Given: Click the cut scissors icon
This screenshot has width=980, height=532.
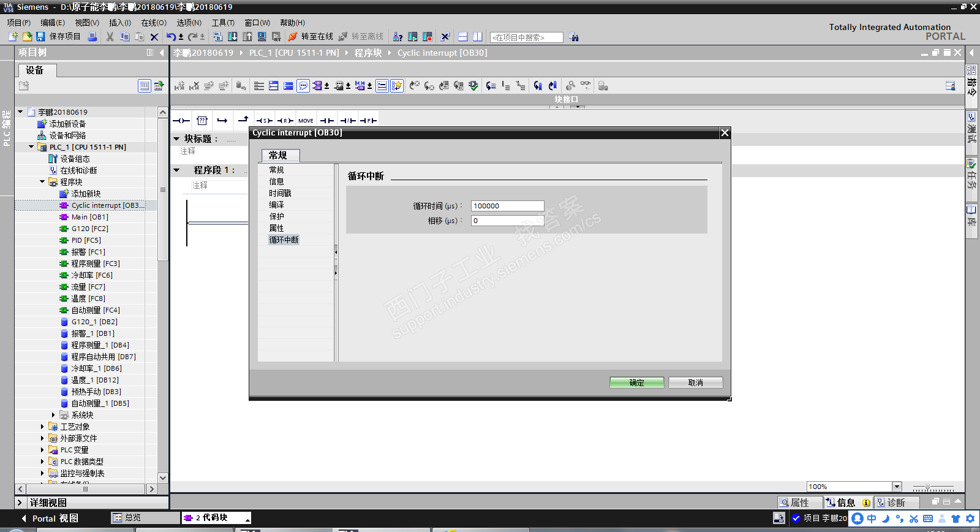Looking at the screenshot, I should pyautogui.click(x=110, y=37).
